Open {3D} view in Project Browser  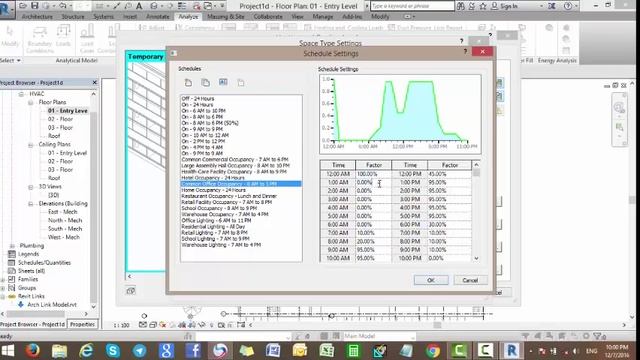pyautogui.click(x=53, y=195)
